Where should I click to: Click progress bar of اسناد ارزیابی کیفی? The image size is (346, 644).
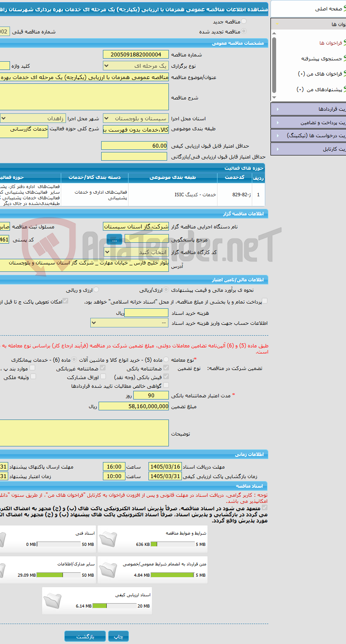[x=115, y=606]
